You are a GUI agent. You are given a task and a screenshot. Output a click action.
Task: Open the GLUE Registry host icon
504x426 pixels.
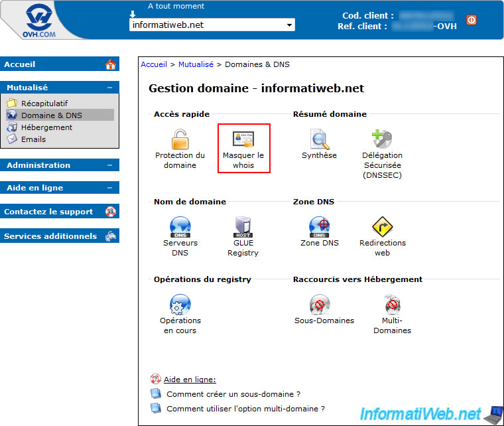click(x=243, y=227)
